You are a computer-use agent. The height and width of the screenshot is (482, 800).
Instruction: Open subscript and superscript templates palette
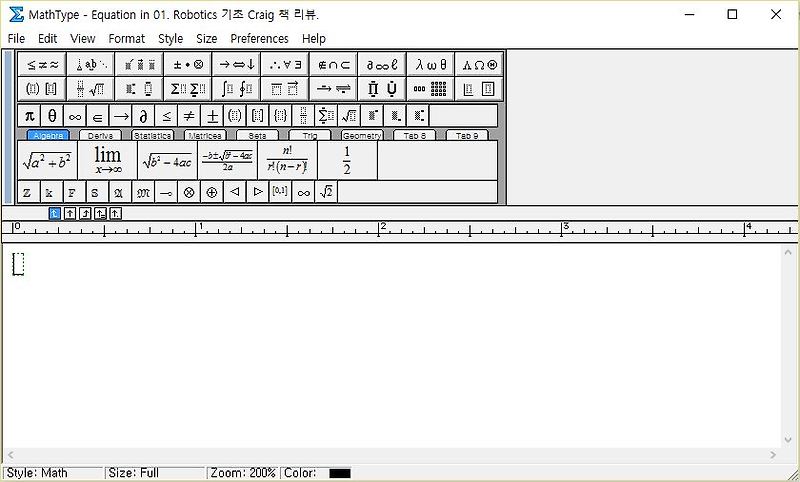(x=139, y=89)
